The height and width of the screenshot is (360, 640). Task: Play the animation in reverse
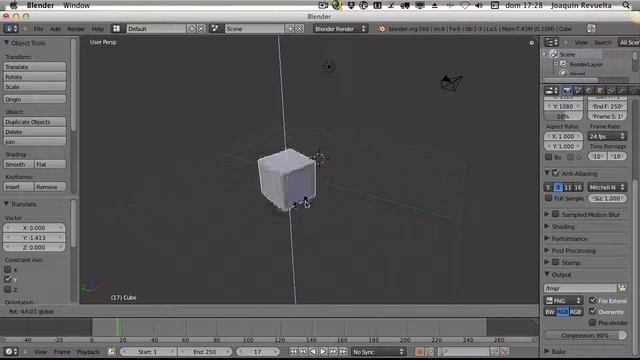click(313, 351)
